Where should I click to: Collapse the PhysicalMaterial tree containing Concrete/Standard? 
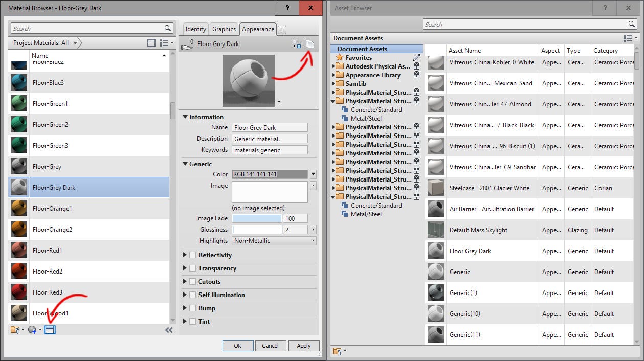pos(332,101)
